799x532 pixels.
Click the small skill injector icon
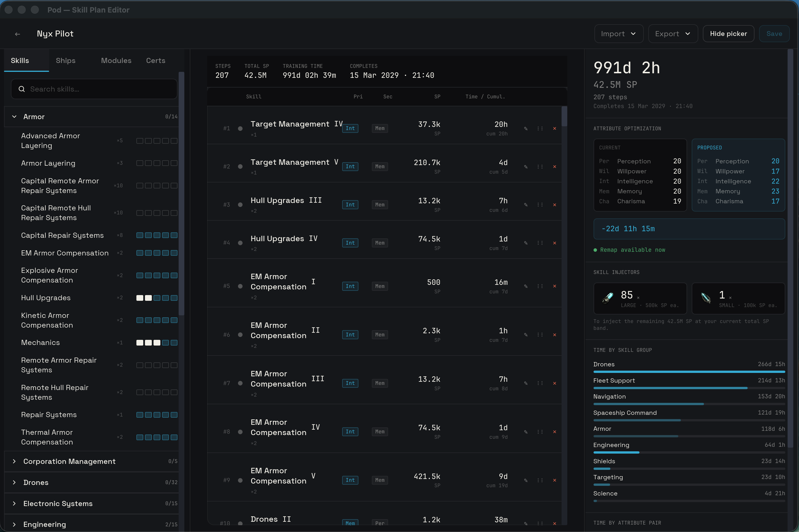point(706,298)
